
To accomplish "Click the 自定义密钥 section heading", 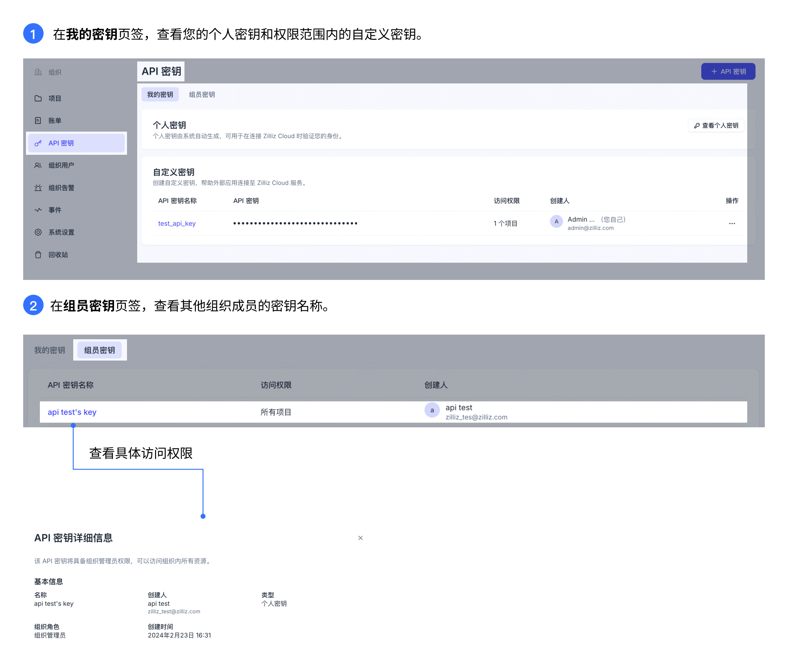I will (173, 172).
